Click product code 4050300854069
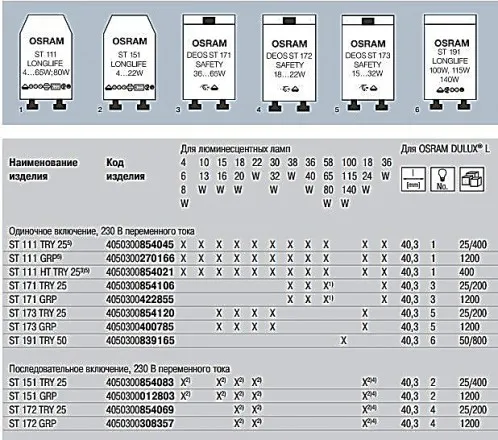Viewport: 498px width, 440px height. pyautogui.click(x=140, y=409)
